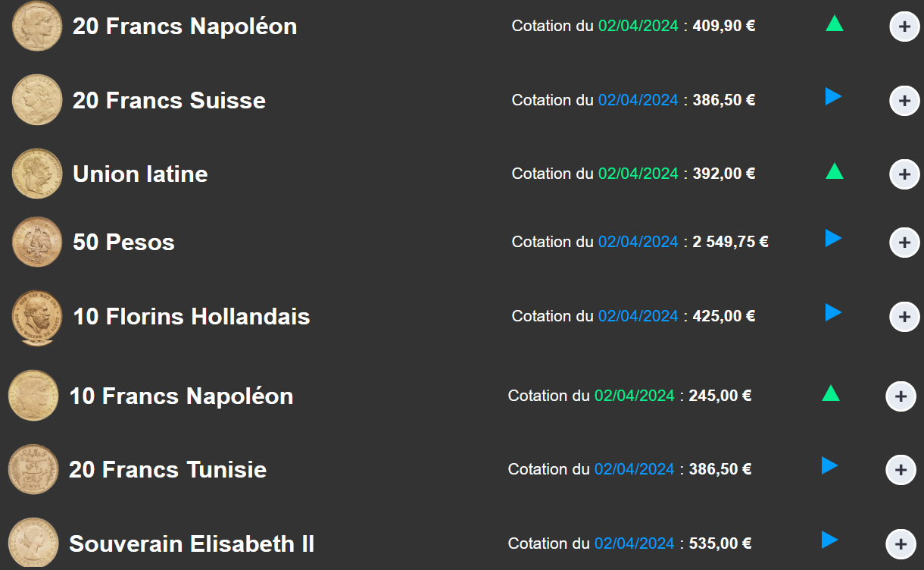Click the green up arrow for Union latine
This screenshot has width=924, height=570.
834,171
